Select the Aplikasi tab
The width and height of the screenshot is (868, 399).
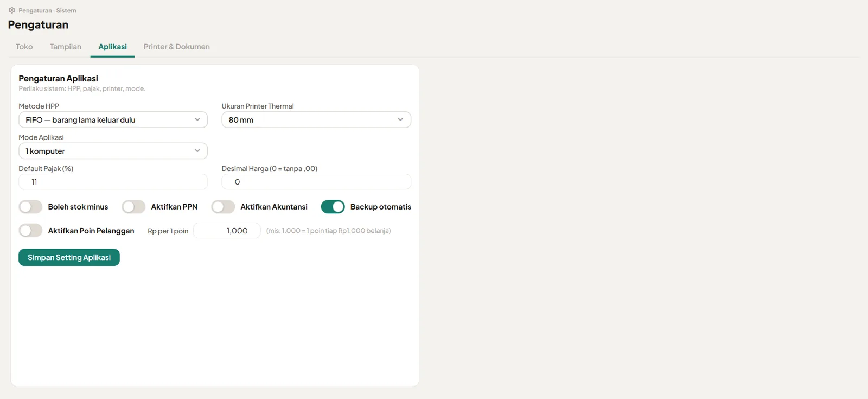[x=112, y=47]
